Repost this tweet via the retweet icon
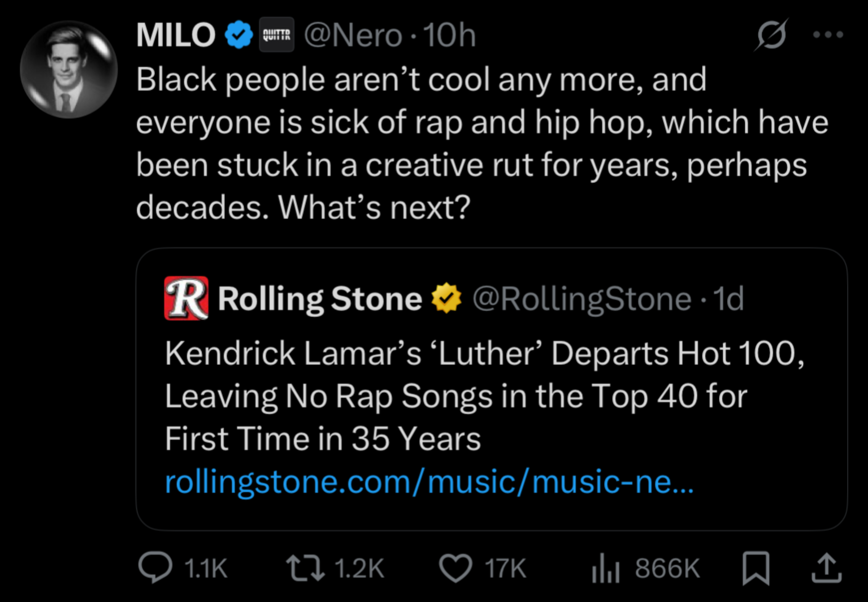Screen dimensions: 868x602 point(305,568)
